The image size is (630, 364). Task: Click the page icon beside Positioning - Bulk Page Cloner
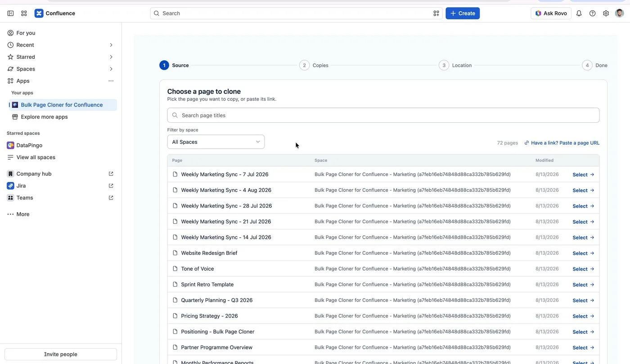click(175, 332)
